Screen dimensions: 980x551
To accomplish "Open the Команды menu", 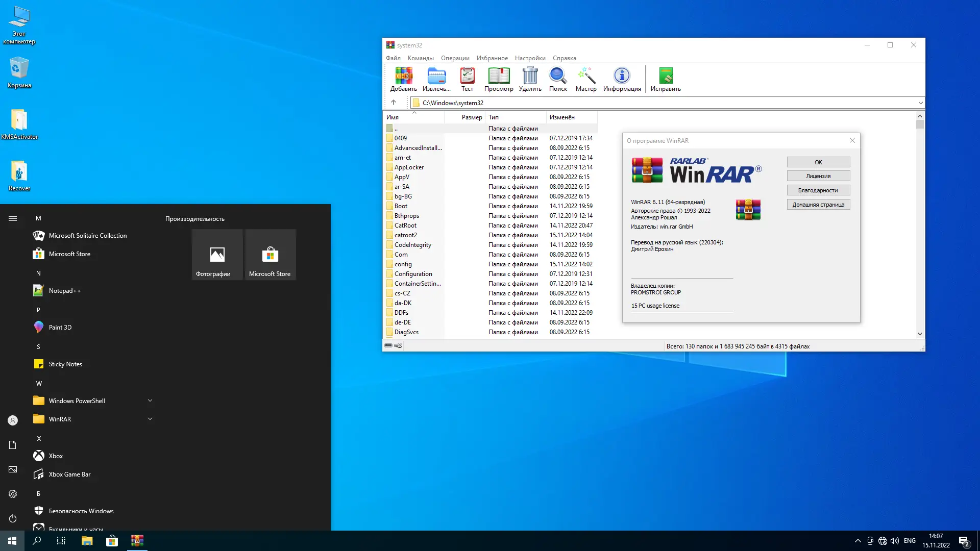I will click(421, 58).
